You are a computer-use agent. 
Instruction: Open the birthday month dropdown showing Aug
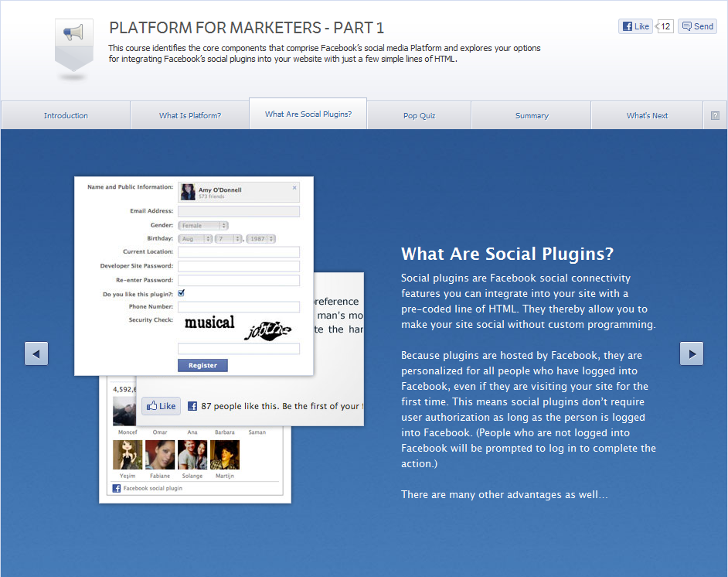tap(196, 239)
